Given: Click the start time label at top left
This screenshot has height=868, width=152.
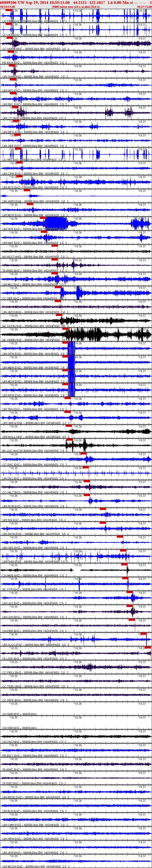Looking at the screenshot, I should click(7, 7).
